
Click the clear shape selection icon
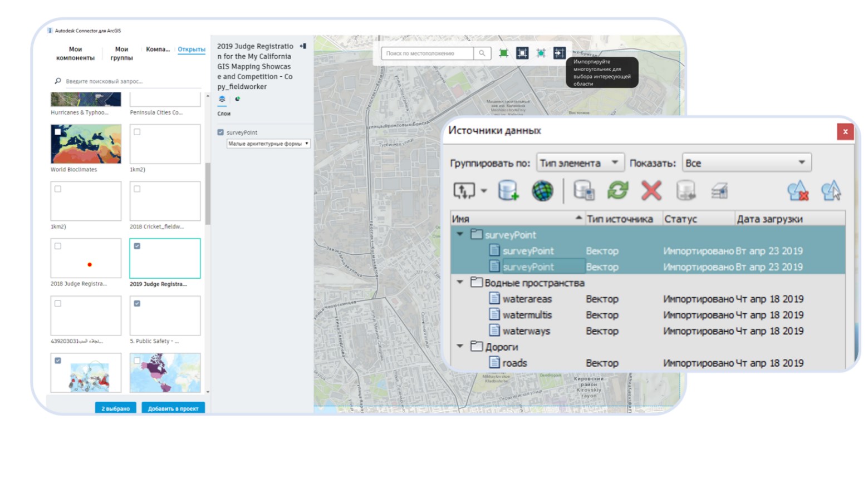798,191
